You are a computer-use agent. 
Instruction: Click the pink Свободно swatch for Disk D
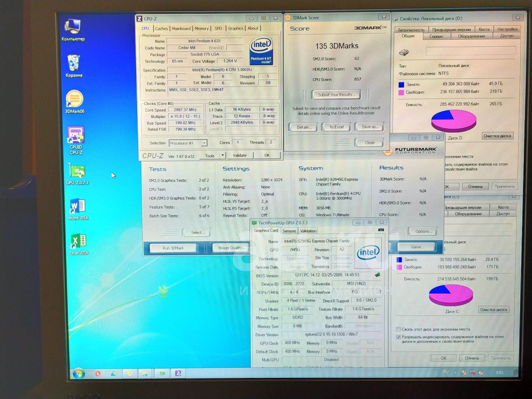(x=401, y=92)
